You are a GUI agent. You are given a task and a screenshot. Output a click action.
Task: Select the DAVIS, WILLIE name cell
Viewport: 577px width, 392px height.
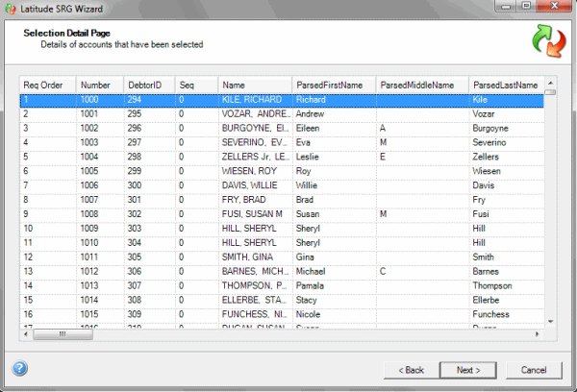coord(256,185)
